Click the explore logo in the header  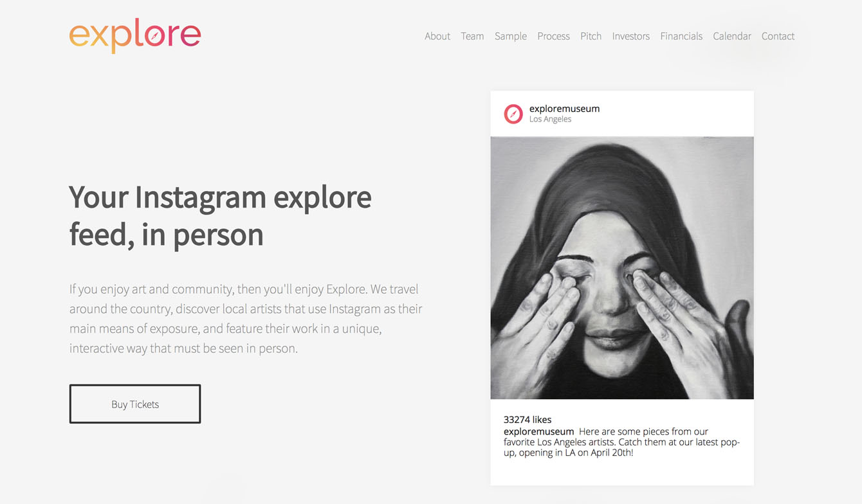pyautogui.click(x=135, y=35)
